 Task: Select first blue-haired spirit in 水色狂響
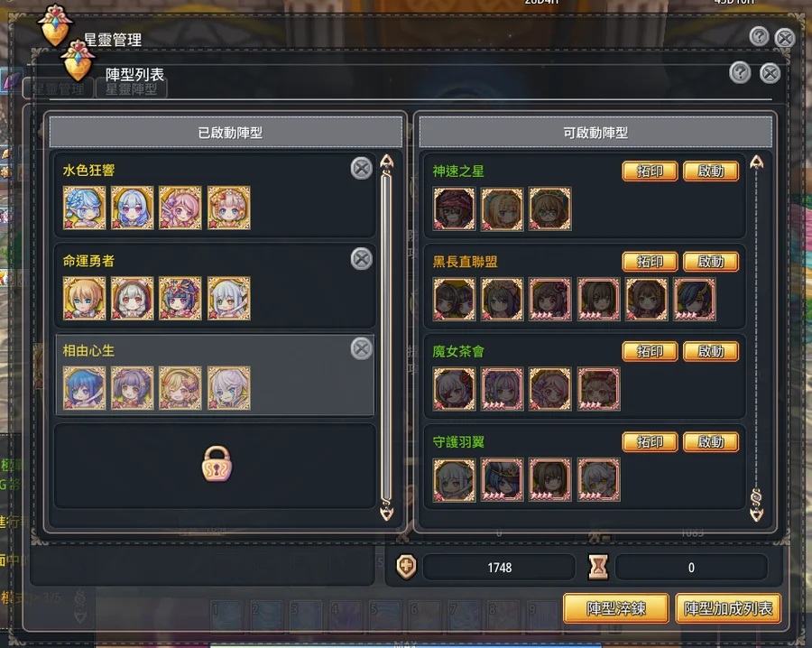[x=85, y=208]
